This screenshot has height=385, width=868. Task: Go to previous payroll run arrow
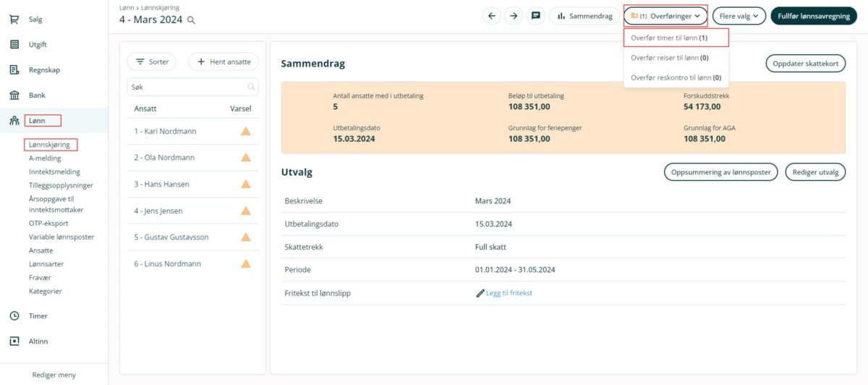492,16
